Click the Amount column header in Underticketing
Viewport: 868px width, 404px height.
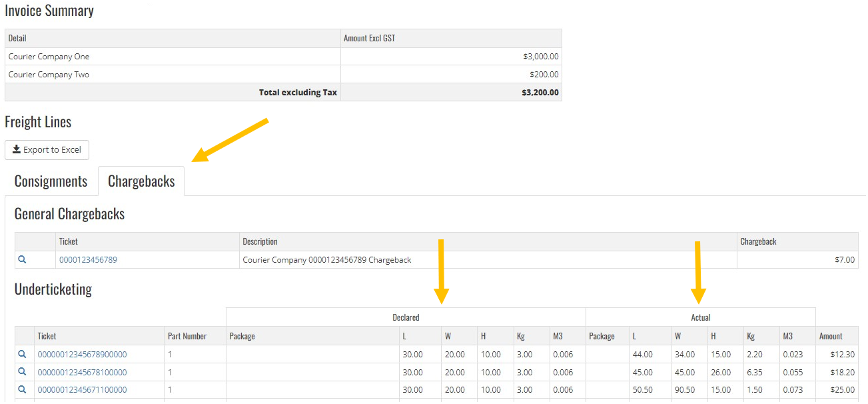tap(831, 336)
